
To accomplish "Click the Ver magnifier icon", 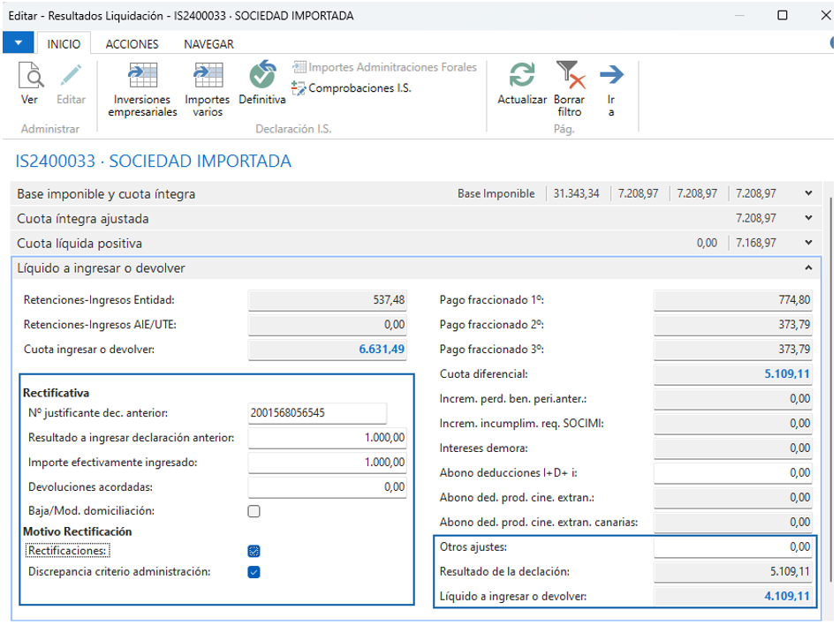I will point(31,76).
